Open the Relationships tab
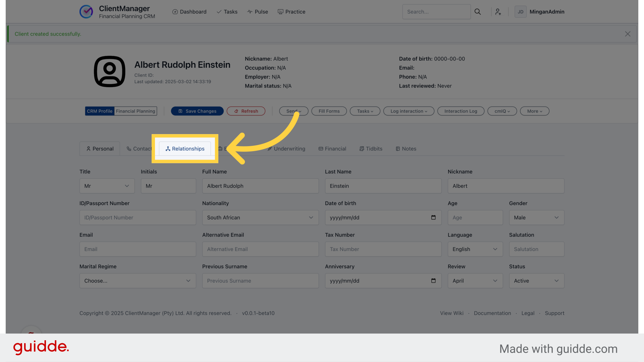The width and height of the screenshot is (644, 362). 185,149
